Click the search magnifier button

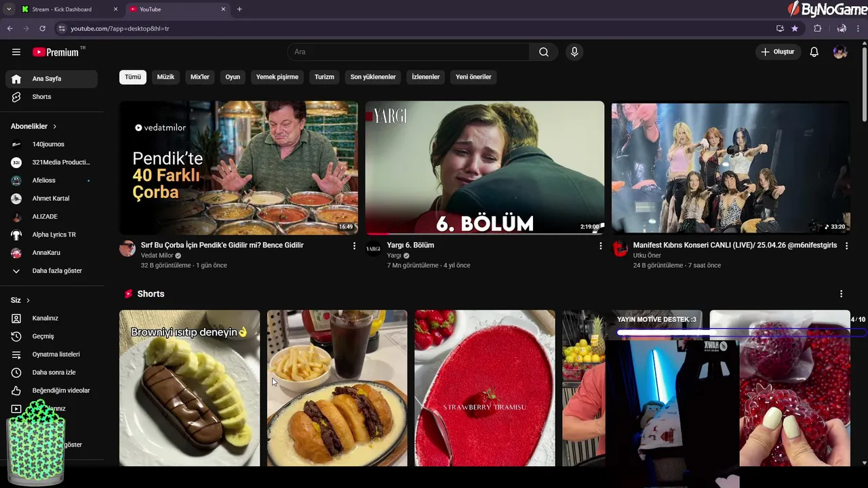click(544, 52)
